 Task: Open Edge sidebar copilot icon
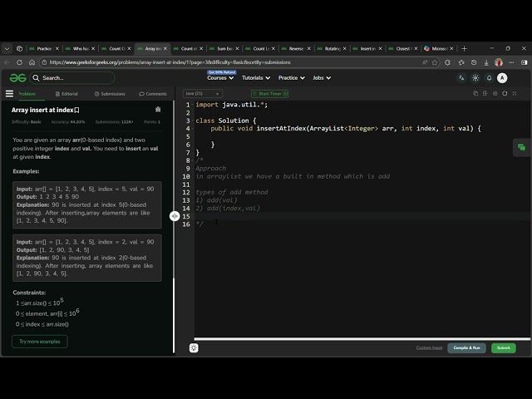(525, 62)
